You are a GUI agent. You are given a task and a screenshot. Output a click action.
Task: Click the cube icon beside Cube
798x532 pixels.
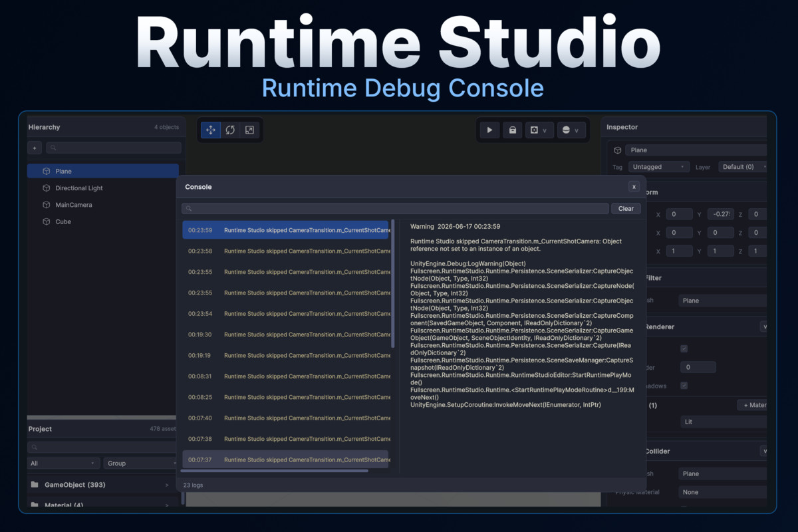pos(47,221)
